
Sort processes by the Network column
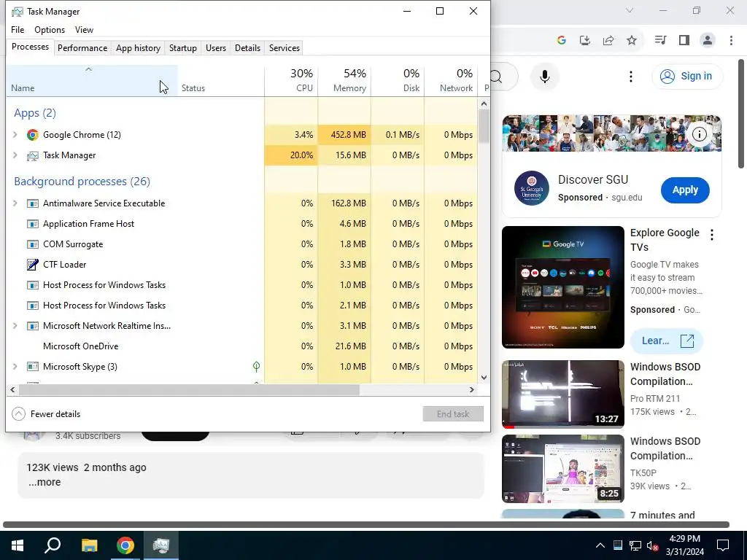click(x=451, y=80)
